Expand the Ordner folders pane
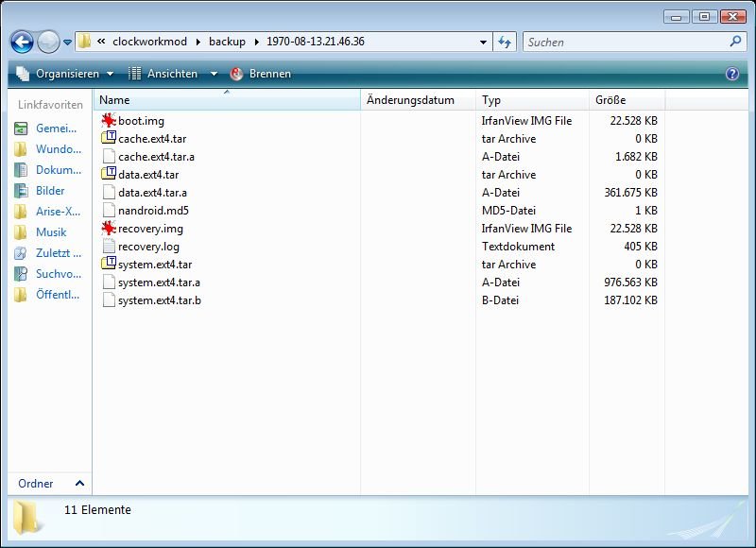Image resolution: width=756 pixels, height=548 pixels. point(50,483)
